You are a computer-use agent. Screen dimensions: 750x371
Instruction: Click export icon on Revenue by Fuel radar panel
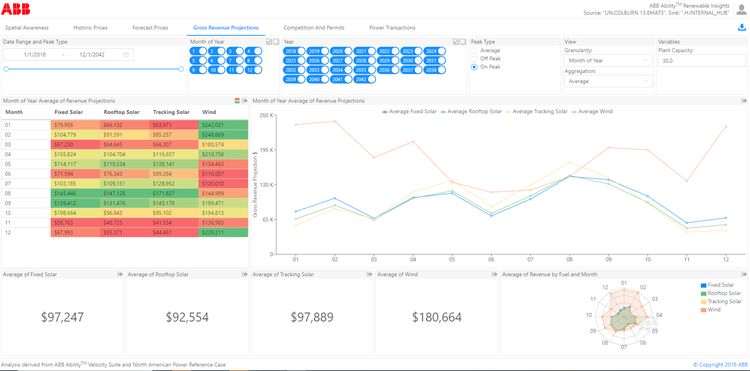tap(744, 274)
